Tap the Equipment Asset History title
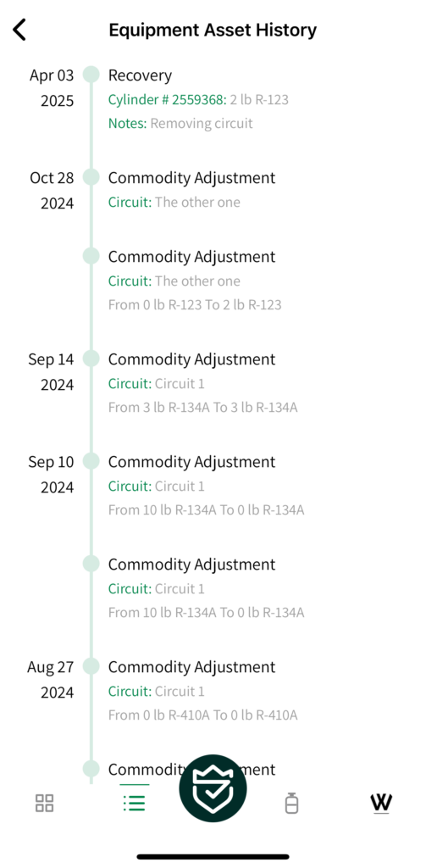Screen dimensions: 426x868 click(x=213, y=30)
